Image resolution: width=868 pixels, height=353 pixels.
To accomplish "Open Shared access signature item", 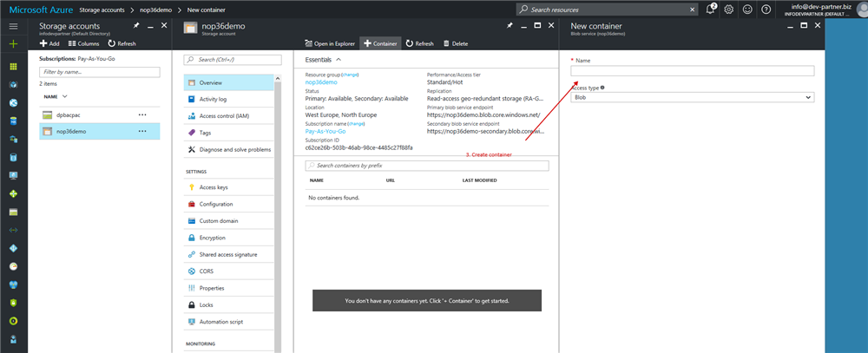I will [228, 254].
